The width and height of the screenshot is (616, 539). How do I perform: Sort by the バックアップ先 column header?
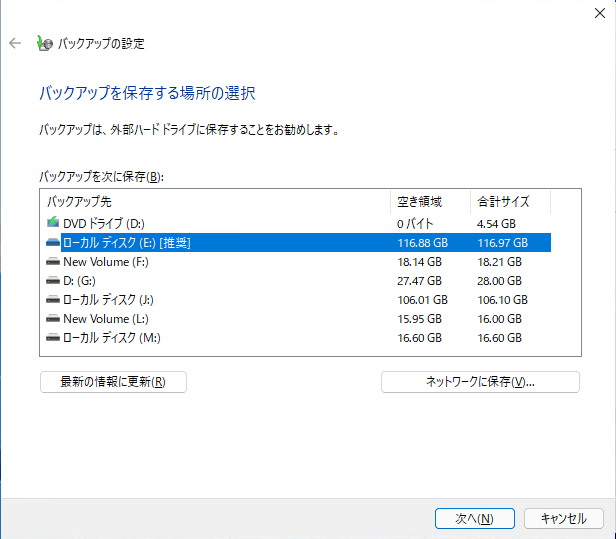[214, 201]
